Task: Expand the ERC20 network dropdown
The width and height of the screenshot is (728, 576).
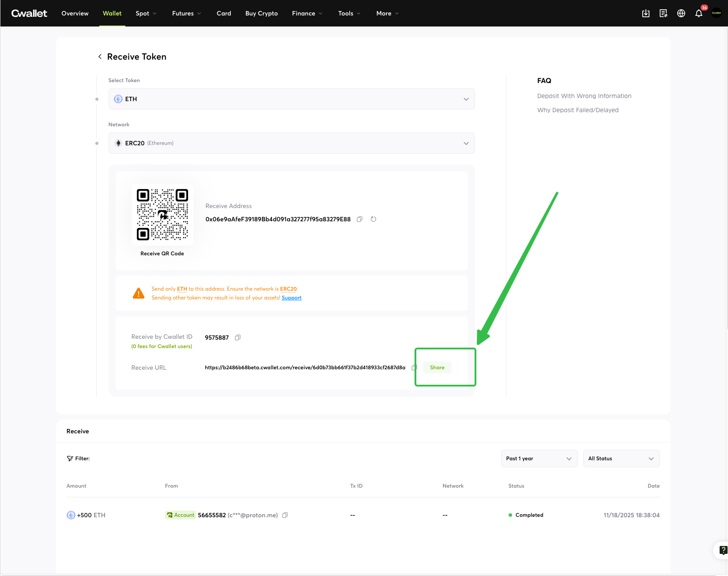Action: tap(291, 143)
